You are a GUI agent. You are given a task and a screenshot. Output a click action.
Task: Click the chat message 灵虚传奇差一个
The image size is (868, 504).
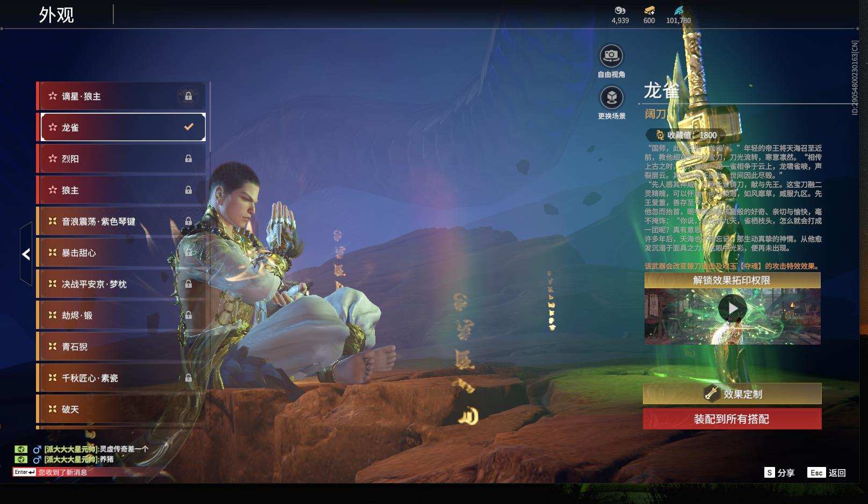(x=124, y=449)
